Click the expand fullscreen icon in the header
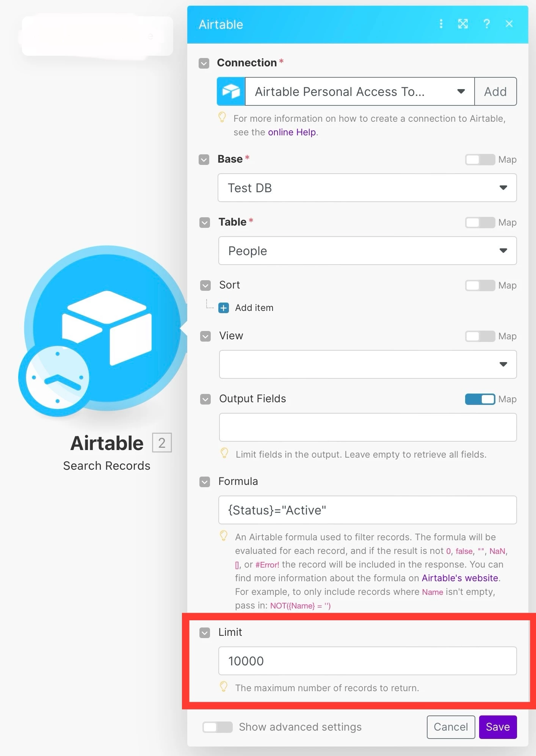 tap(463, 24)
